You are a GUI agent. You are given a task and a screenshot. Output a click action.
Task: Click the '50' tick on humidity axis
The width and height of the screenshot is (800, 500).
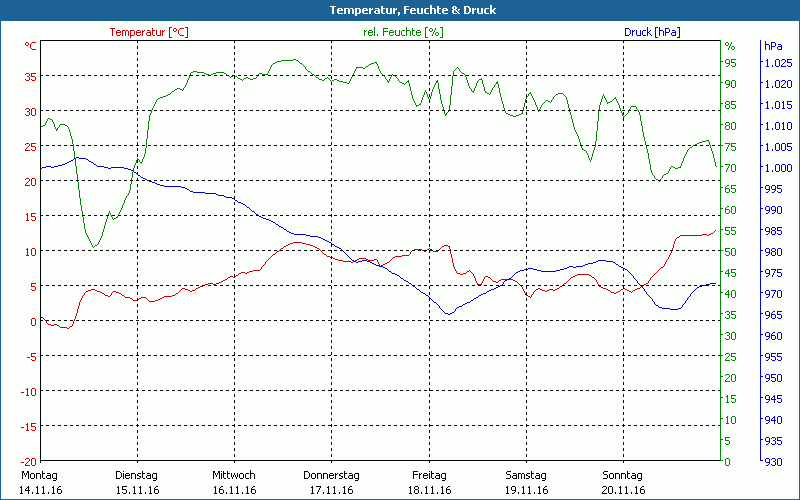731,252
